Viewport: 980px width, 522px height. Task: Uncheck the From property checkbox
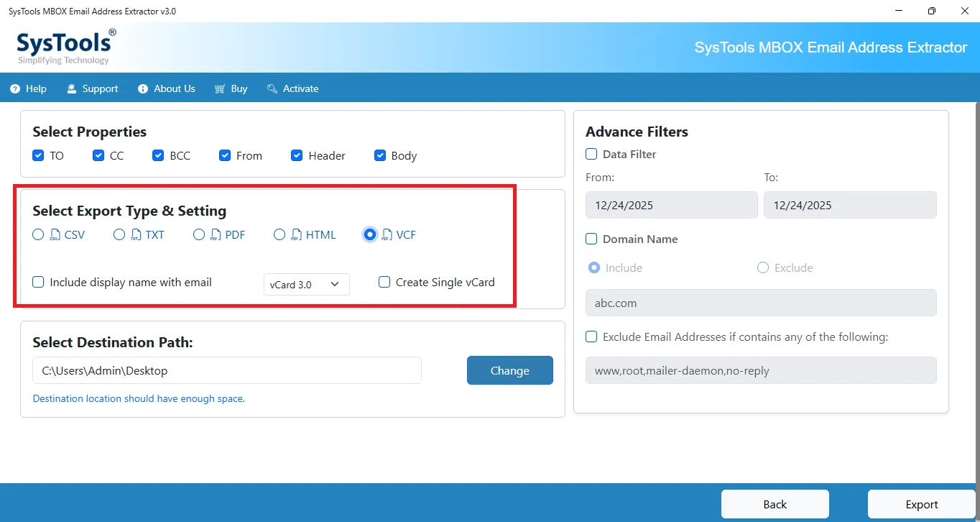tap(225, 155)
